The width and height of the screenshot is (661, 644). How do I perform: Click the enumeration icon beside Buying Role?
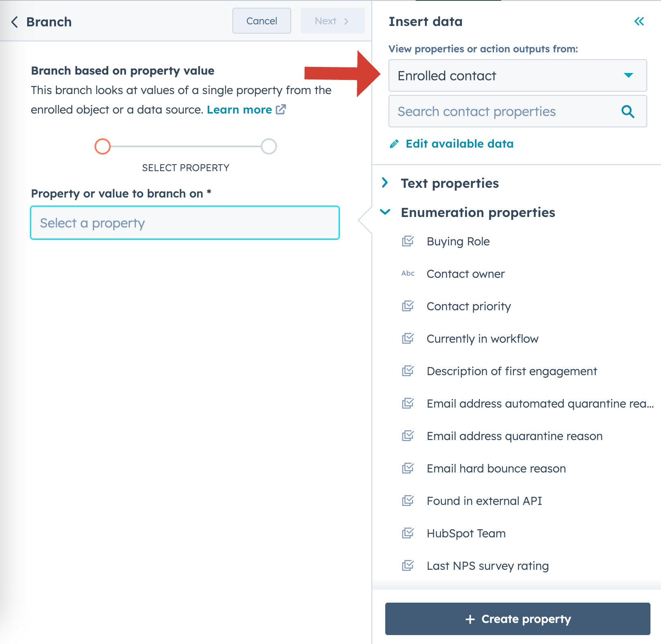pos(409,241)
